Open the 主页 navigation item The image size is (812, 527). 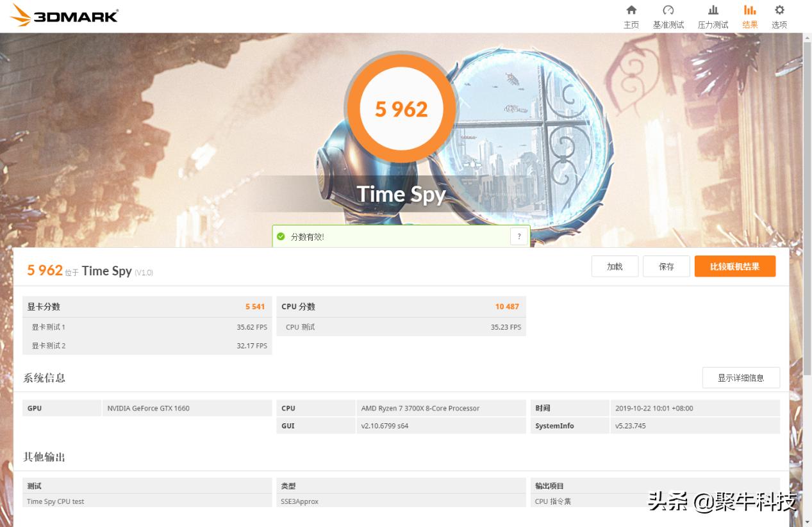(x=631, y=16)
